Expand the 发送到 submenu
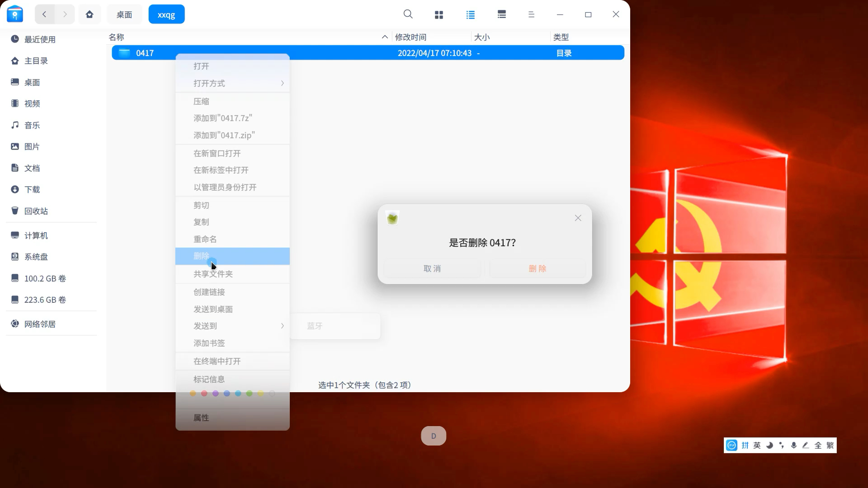The image size is (868, 488). 232,326
